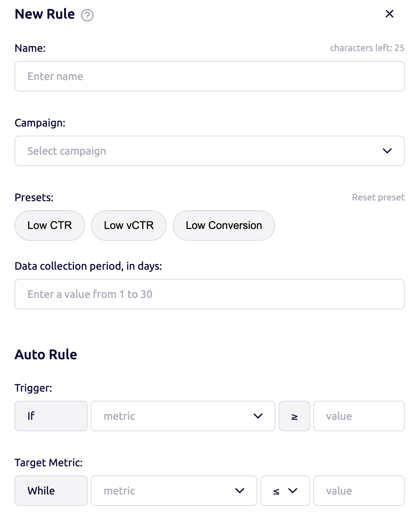Image resolution: width=420 pixels, height=512 pixels.
Task: Focus the Enter name text field
Action: [x=209, y=76]
